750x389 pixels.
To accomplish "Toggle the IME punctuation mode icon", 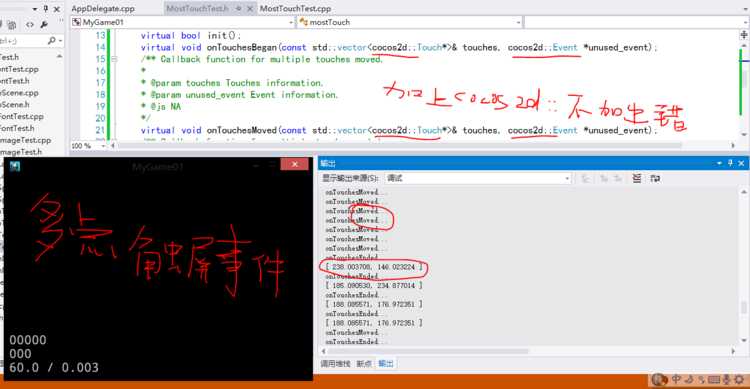I will click(x=702, y=380).
